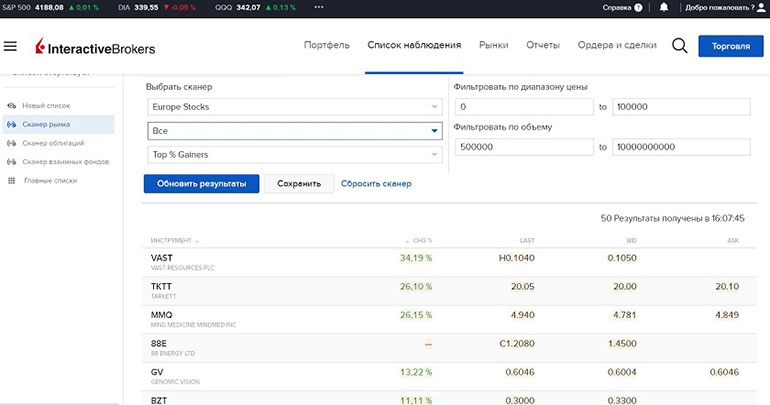This screenshot has height=405, width=770.
Task: Click the LAST column header
Action: (x=527, y=241)
